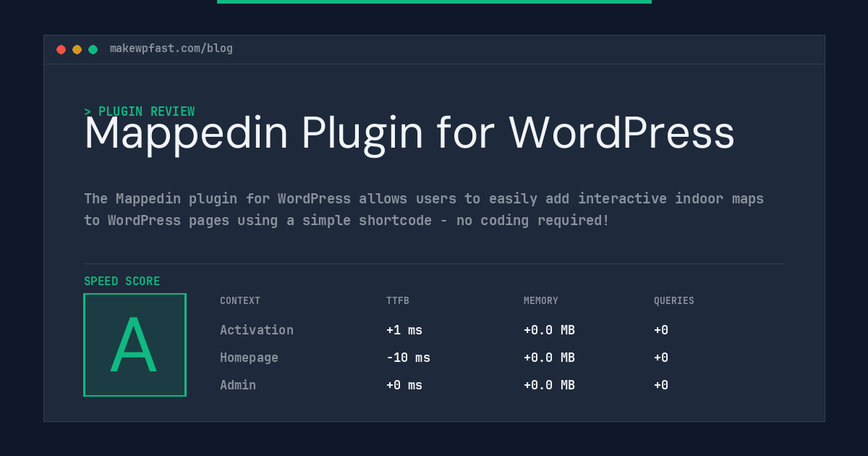This screenshot has width=868, height=456.
Task: Click the Admin TTFB value '+0 ms'
Action: click(404, 385)
